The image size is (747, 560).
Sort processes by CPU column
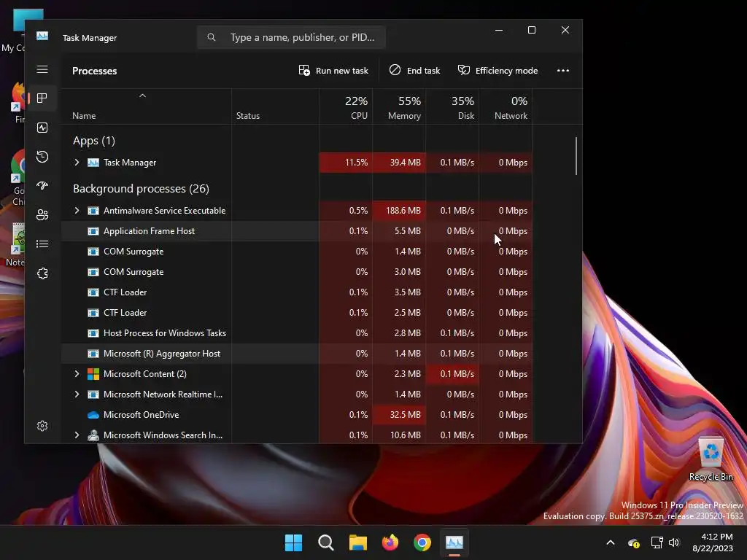pos(346,107)
